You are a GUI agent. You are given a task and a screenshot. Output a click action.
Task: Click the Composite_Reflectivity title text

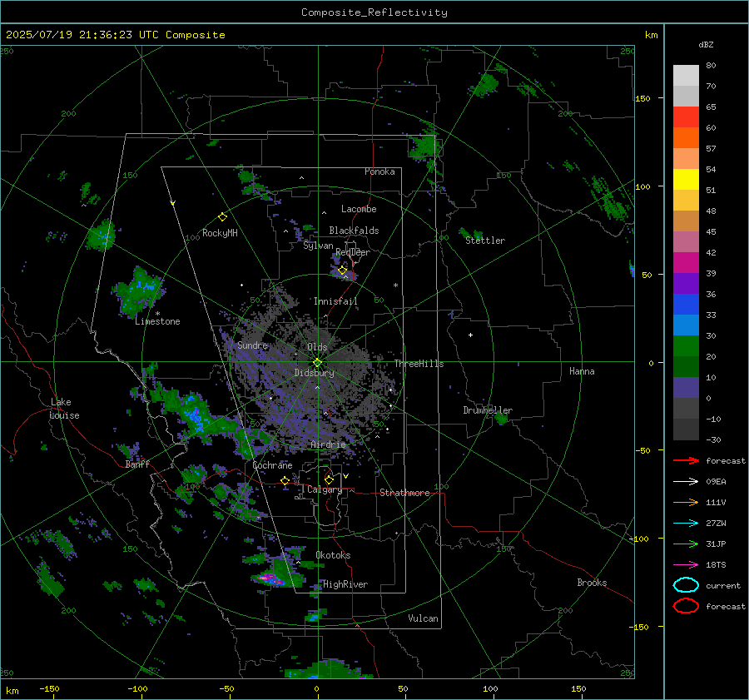click(x=374, y=12)
